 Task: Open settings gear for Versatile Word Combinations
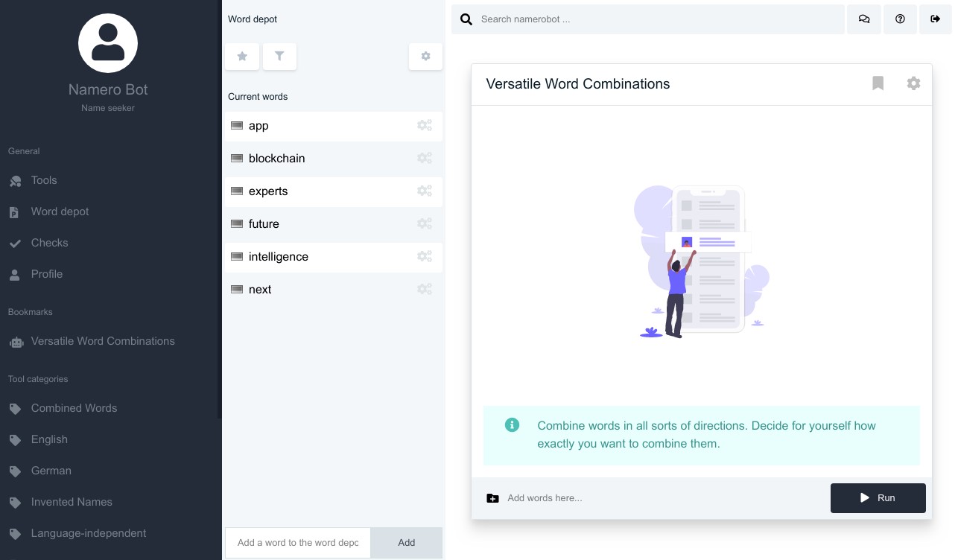pyautogui.click(x=913, y=83)
